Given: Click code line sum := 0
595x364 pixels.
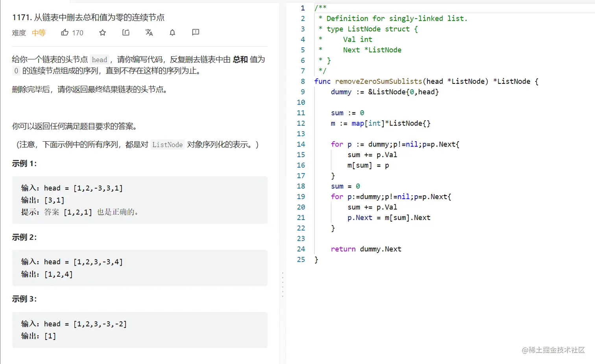Looking at the screenshot, I should (347, 113).
